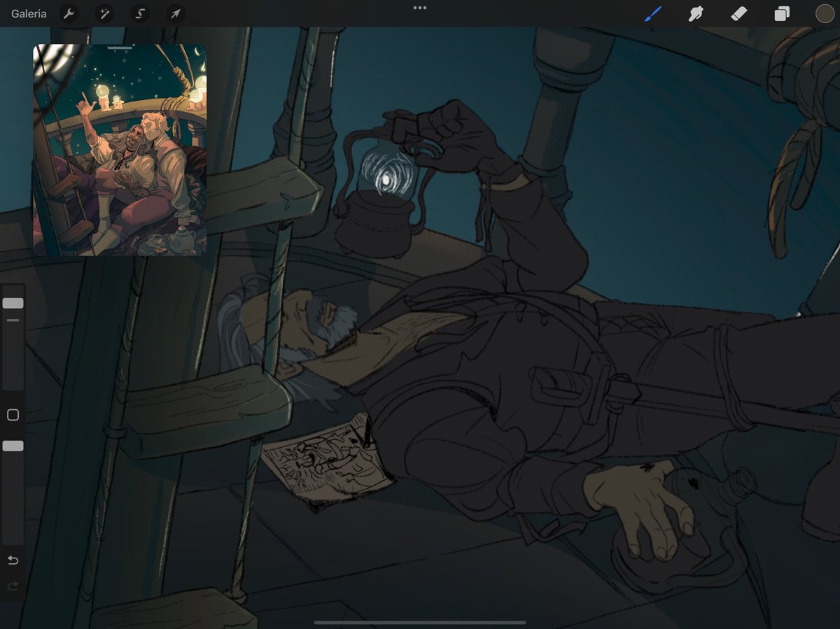Viewport: 840px width, 629px height.
Task: Open the Adjustments magic wand menu
Action: pyautogui.click(x=104, y=13)
